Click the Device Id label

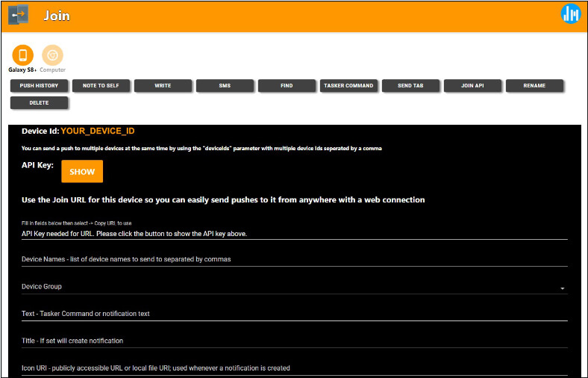(x=40, y=131)
